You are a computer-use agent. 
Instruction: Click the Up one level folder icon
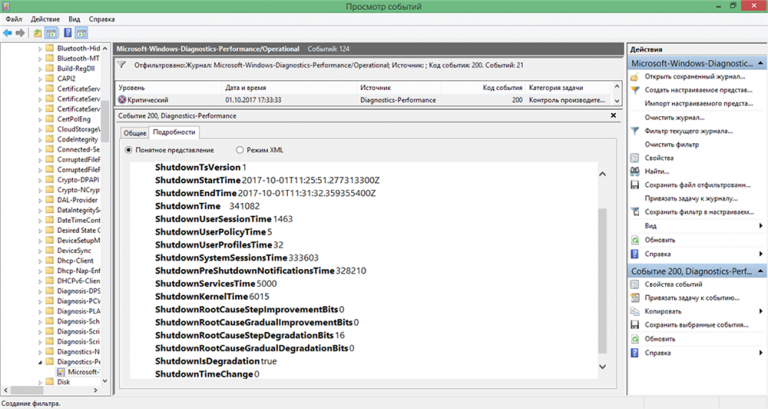[x=38, y=33]
